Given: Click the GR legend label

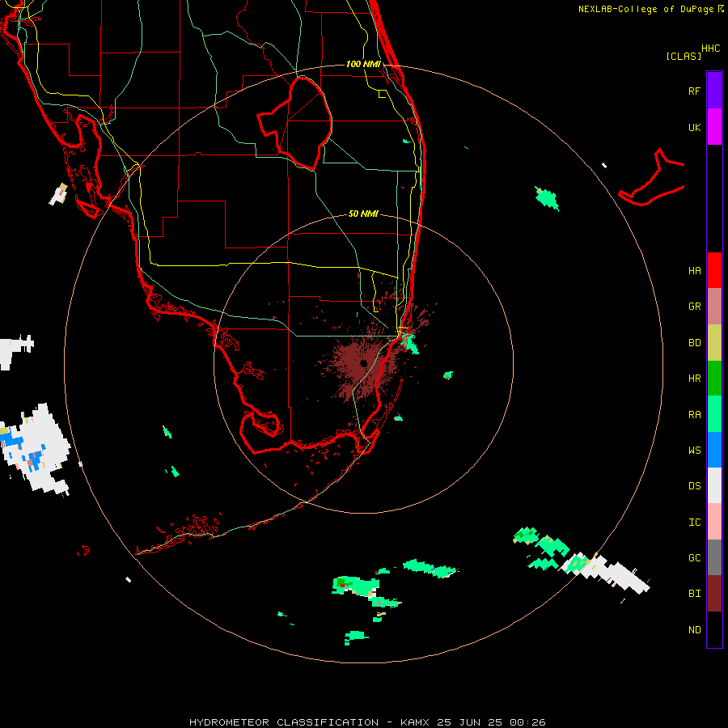Looking at the screenshot, I should [694, 307].
